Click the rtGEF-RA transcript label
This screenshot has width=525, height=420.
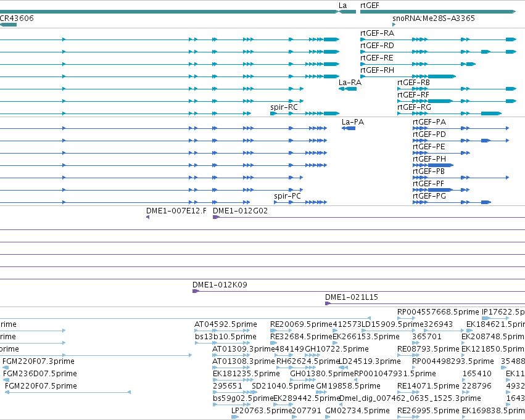coord(378,33)
